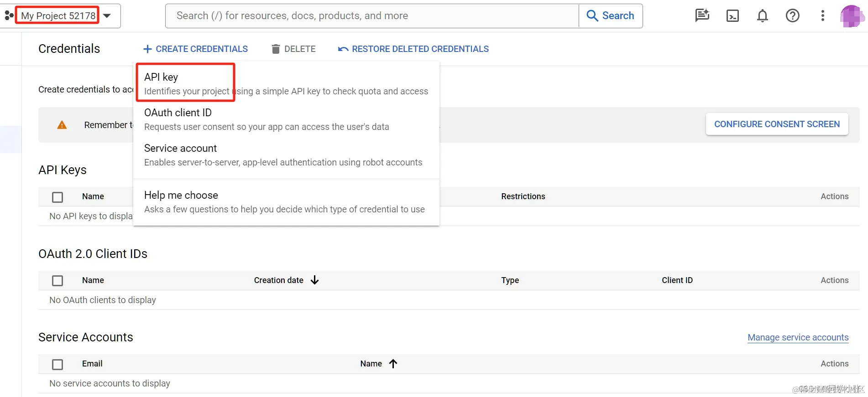
Task: Choose API key from the menu
Action: tap(286, 83)
